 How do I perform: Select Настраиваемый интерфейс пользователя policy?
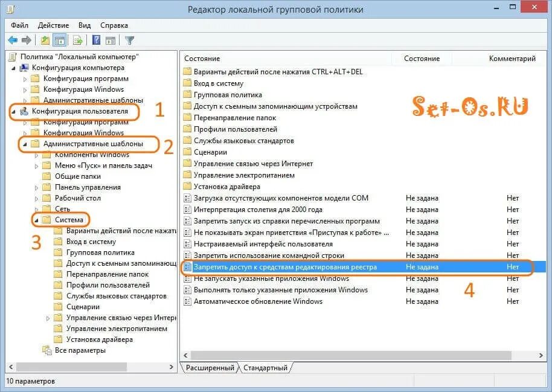click(x=263, y=244)
